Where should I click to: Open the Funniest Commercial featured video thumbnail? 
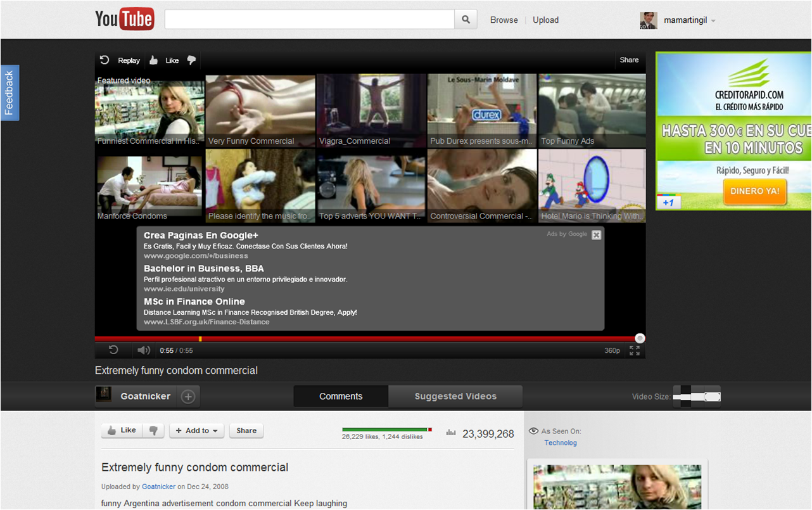(x=149, y=111)
